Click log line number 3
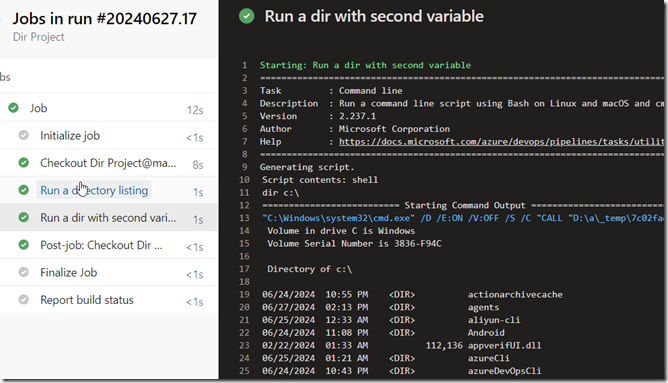This screenshot has height=383, width=668. 245,90
